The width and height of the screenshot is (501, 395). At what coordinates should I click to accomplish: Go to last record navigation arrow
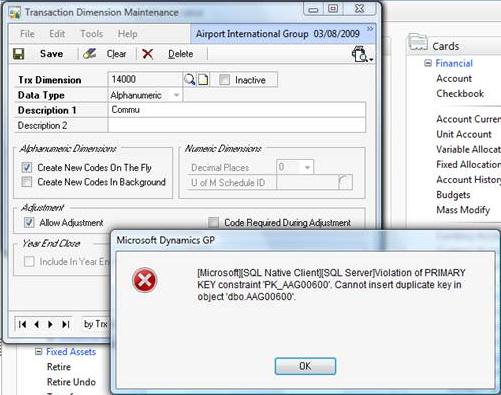66,324
